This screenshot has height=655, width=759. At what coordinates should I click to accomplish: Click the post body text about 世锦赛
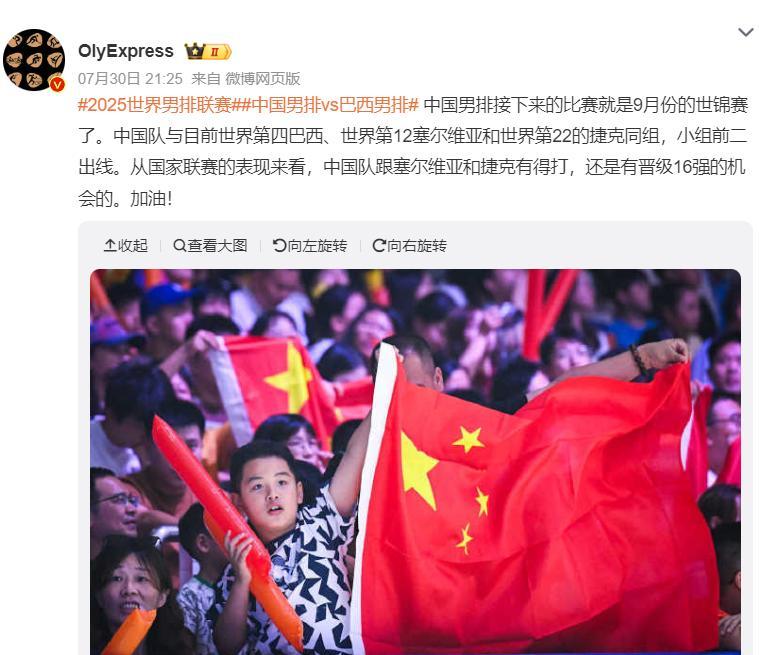(x=413, y=152)
